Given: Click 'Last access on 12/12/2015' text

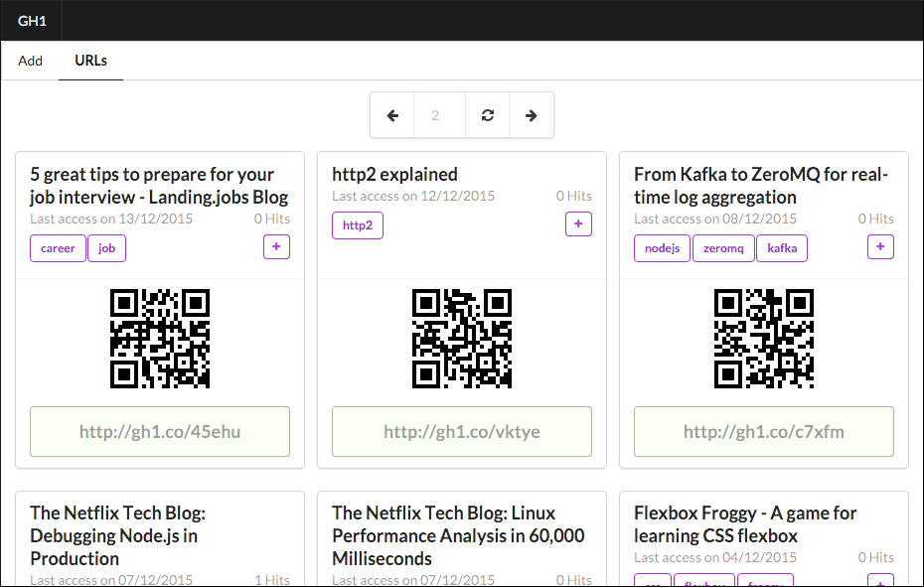Looking at the screenshot, I should [x=413, y=196].
